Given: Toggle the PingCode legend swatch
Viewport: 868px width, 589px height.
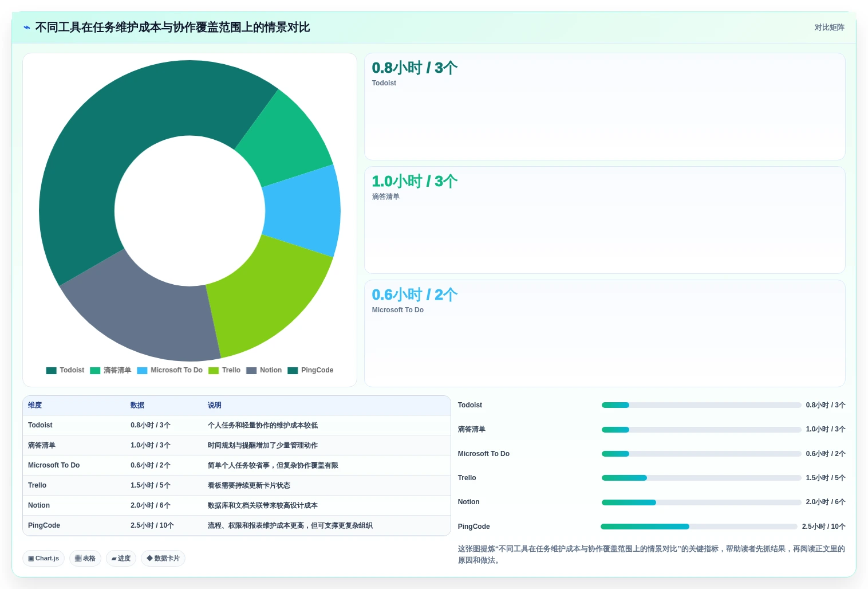Looking at the screenshot, I should click(293, 370).
